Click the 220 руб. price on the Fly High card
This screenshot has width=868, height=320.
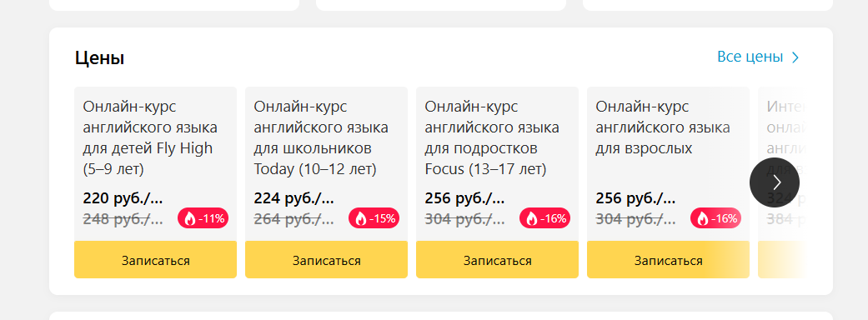click(123, 198)
